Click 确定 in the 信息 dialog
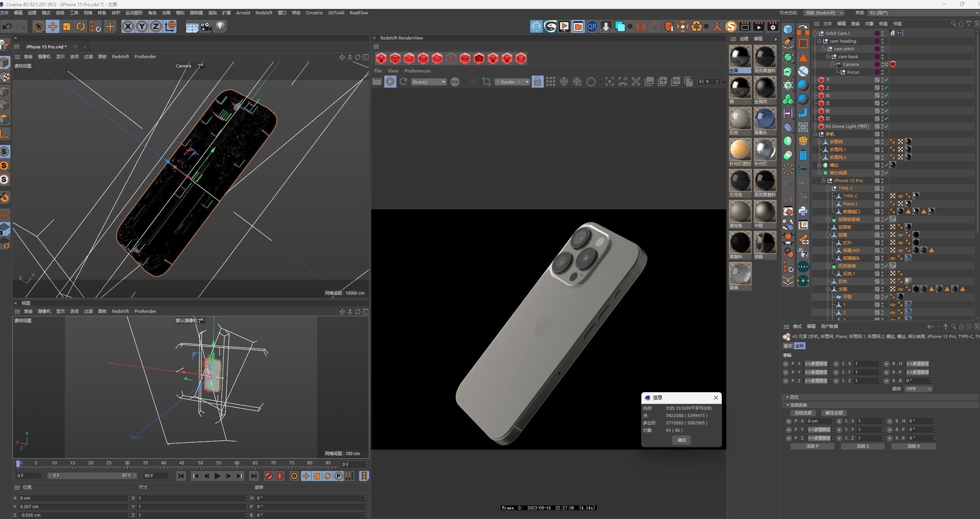 click(681, 440)
